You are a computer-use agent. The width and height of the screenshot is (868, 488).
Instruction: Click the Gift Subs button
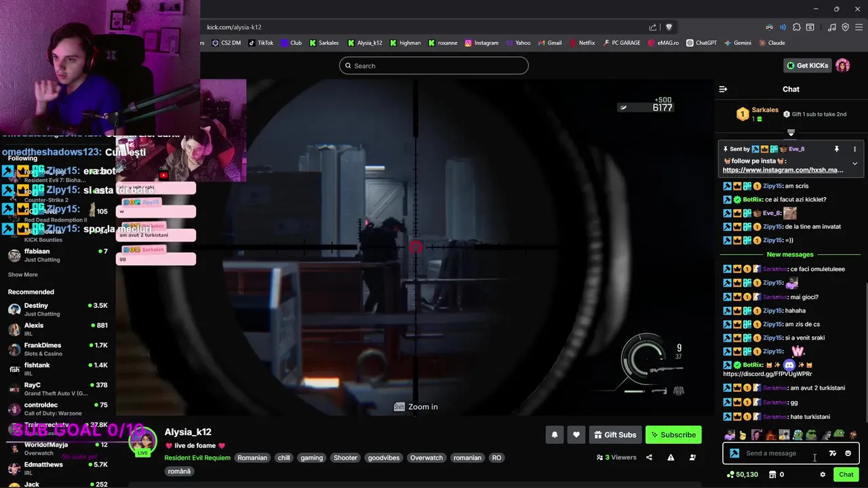[x=614, y=435]
